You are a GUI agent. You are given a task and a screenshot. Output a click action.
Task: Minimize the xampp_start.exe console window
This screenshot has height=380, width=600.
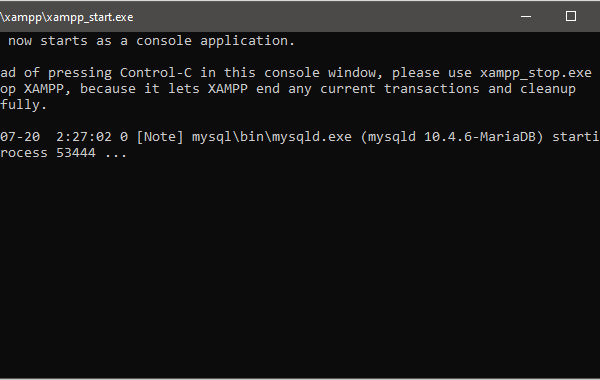click(526, 16)
